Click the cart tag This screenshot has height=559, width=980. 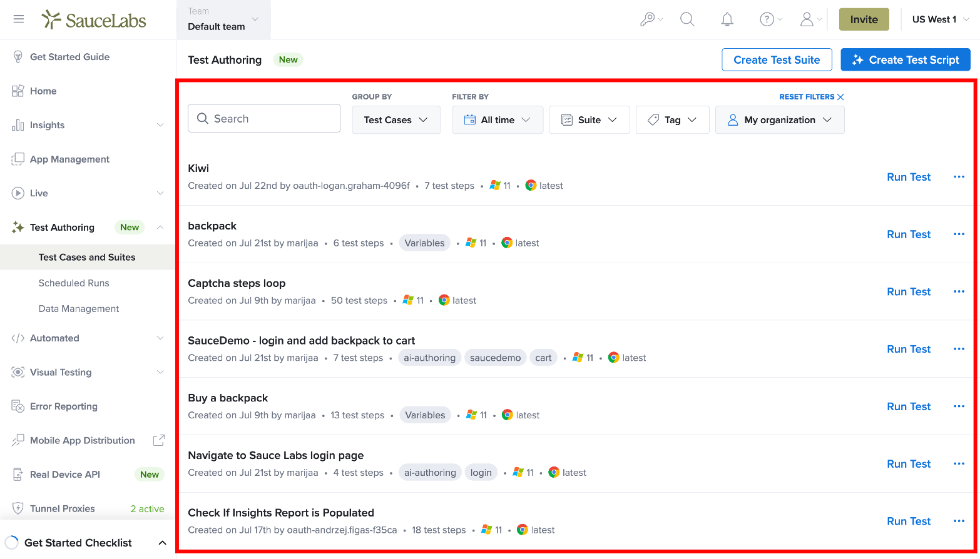click(543, 358)
